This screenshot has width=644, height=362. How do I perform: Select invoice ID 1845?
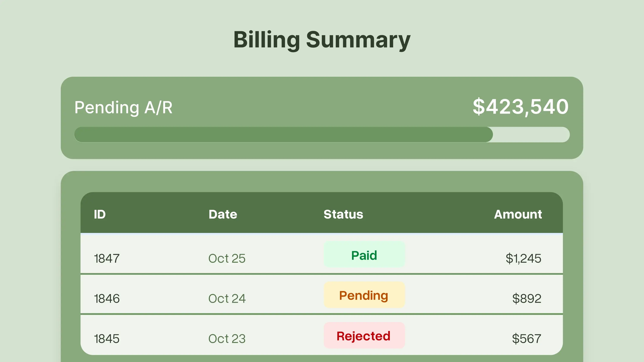107,339
